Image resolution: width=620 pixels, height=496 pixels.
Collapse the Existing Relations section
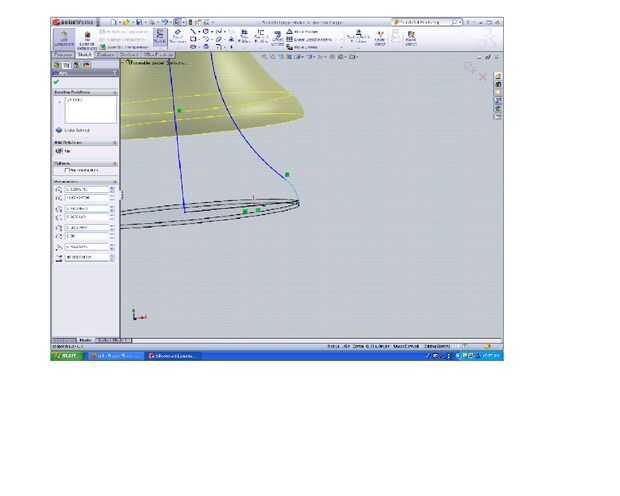[x=115, y=92]
